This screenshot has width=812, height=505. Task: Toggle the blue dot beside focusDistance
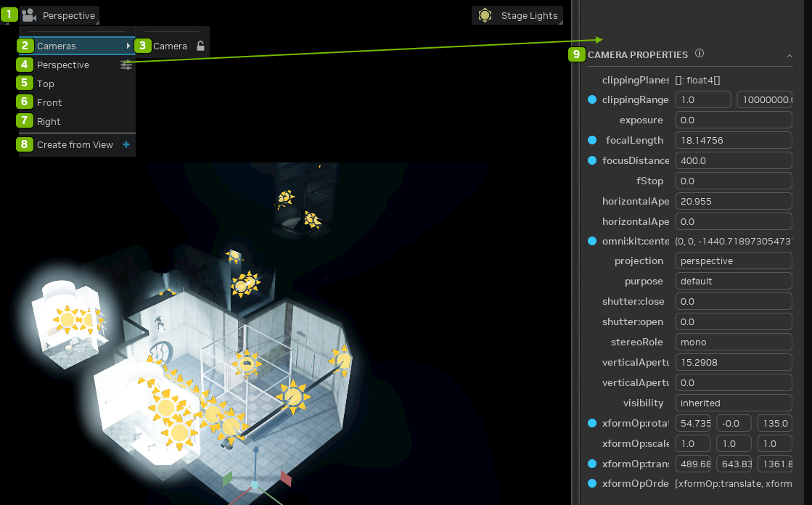coord(592,160)
